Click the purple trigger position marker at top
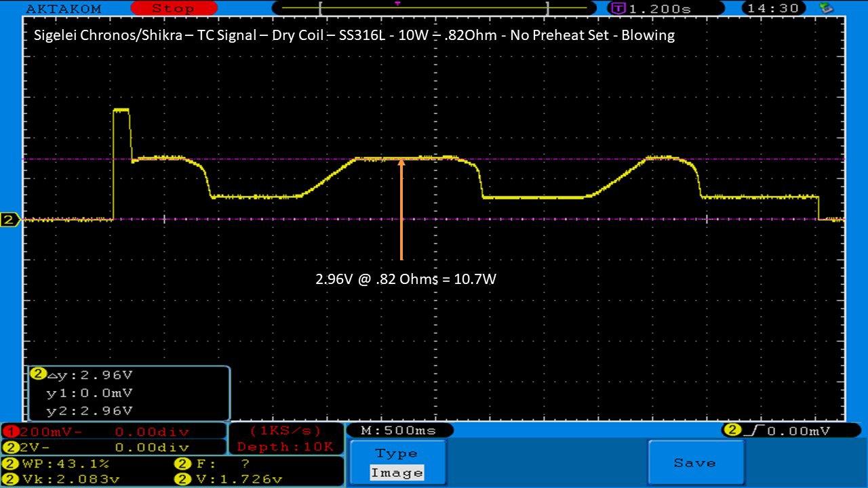This screenshot has height=488, width=868. [397, 4]
